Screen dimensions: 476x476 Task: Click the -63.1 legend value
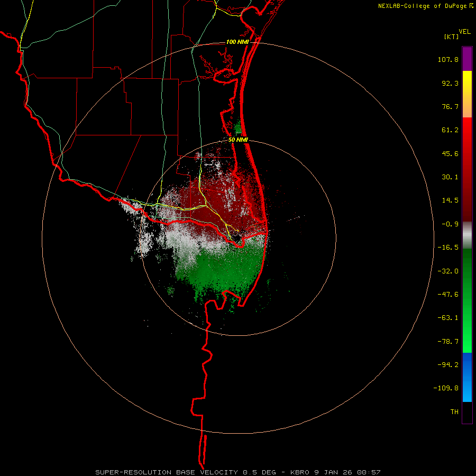point(448,318)
